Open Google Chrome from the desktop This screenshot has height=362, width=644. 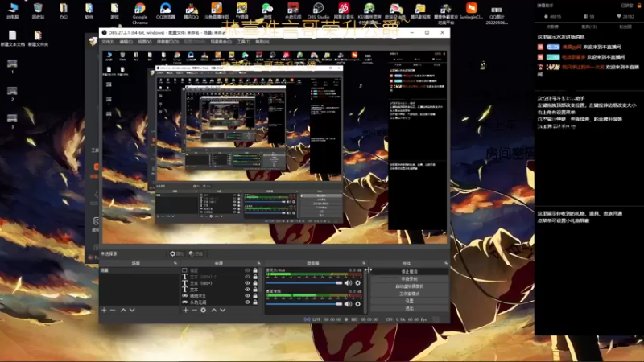coord(139,13)
